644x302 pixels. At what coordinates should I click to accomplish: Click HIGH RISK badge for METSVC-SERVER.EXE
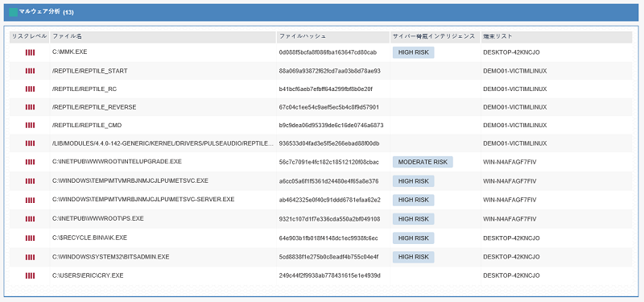tap(413, 200)
